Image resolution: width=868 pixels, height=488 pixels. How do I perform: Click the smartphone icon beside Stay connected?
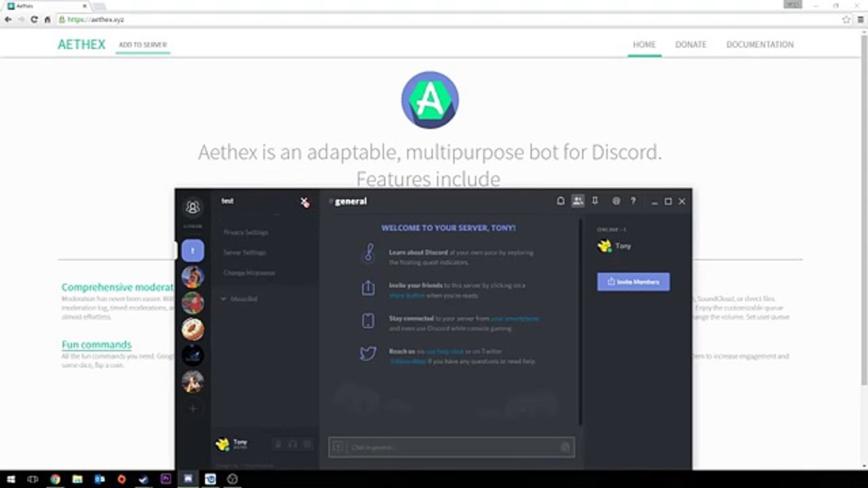368,321
